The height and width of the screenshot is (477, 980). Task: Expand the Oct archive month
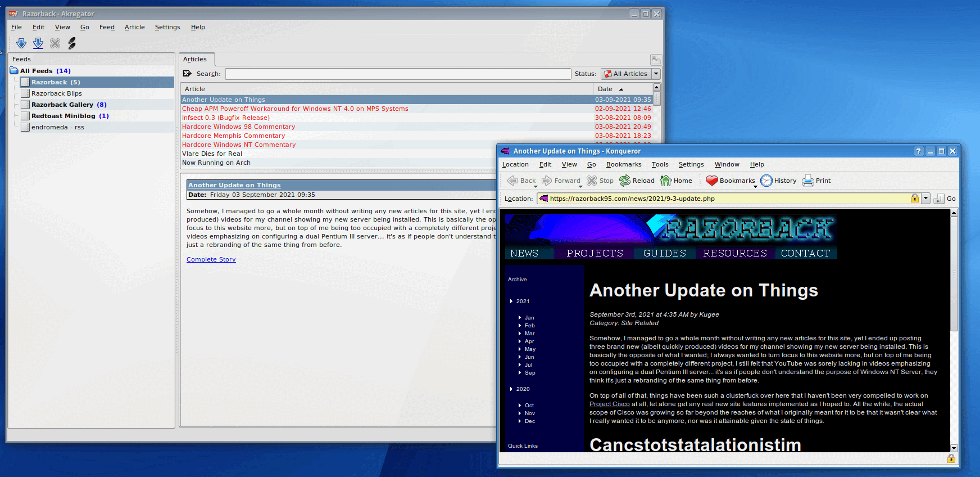tap(520, 406)
